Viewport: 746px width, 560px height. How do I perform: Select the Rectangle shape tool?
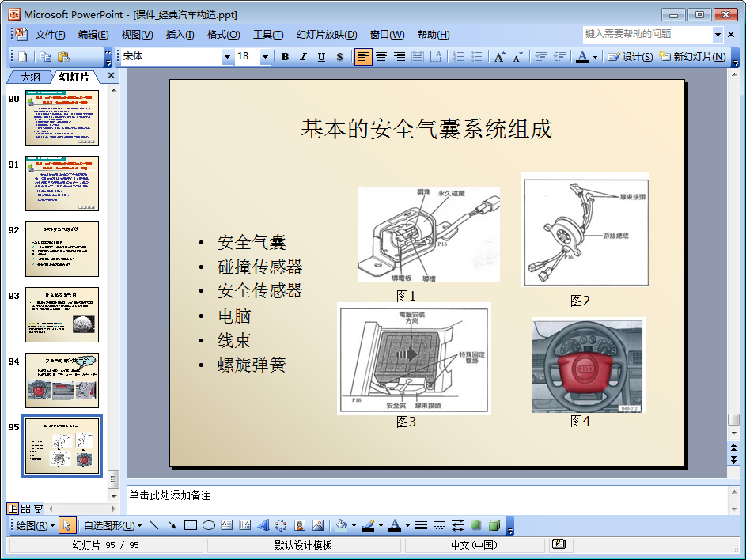click(x=191, y=525)
